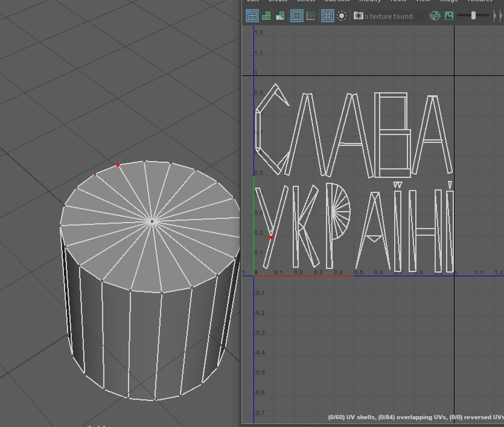Open the Tools menu in UV Editor
This screenshot has height=427, width=504.
pyautogui.click(x=398, y=1)
